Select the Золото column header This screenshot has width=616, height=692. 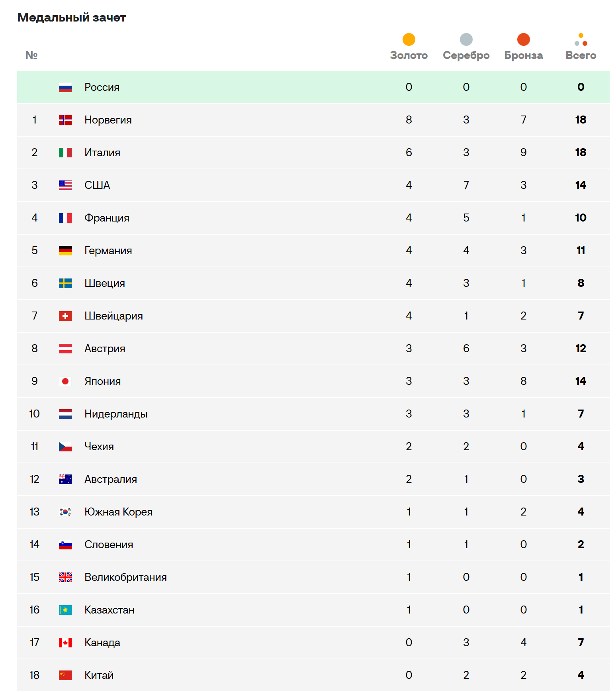pos(409,55)
